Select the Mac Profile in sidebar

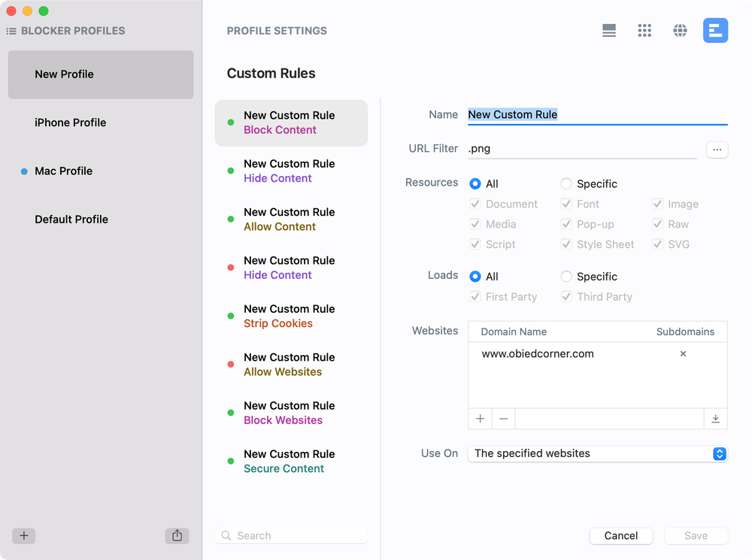pos(64,171)
